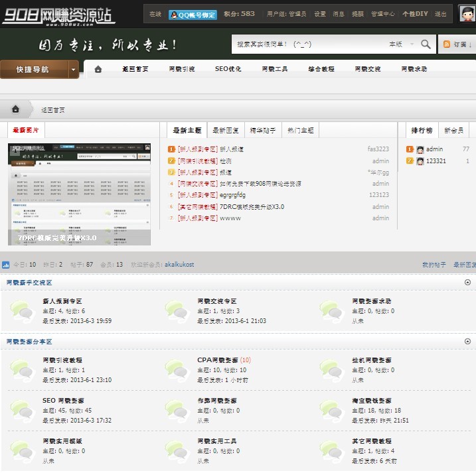The image size is (476, 473).
Task: Open topic 如何免费下载908网赚论坛资源
Action: pos(260,184)
